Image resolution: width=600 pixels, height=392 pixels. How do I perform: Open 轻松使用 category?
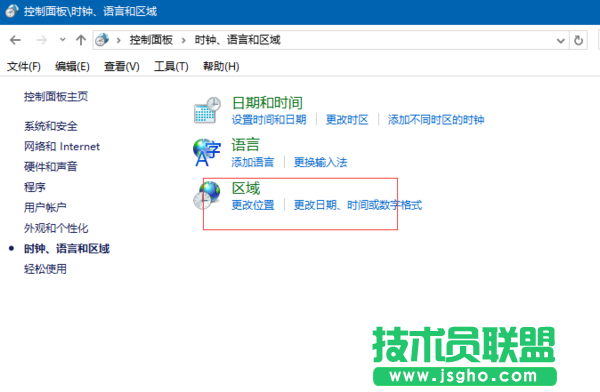pyautogui.click(x=45, y=269)
